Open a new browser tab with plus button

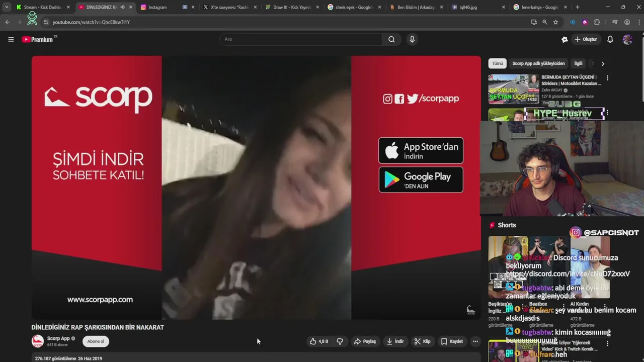[x=577, y=7]
